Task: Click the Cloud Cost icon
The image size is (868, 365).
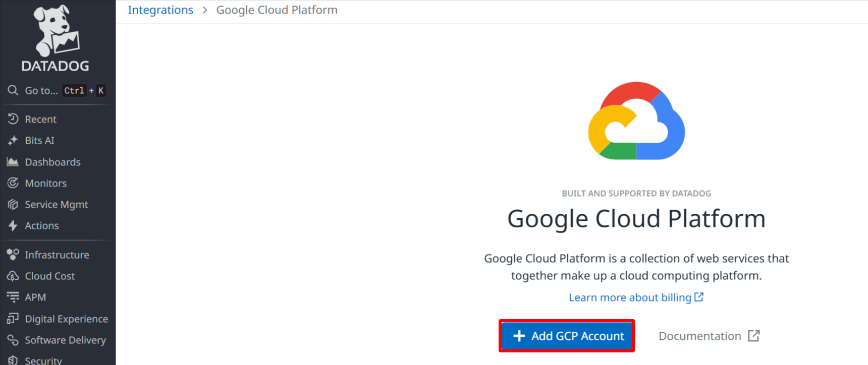Action: (x=13, y=276)
